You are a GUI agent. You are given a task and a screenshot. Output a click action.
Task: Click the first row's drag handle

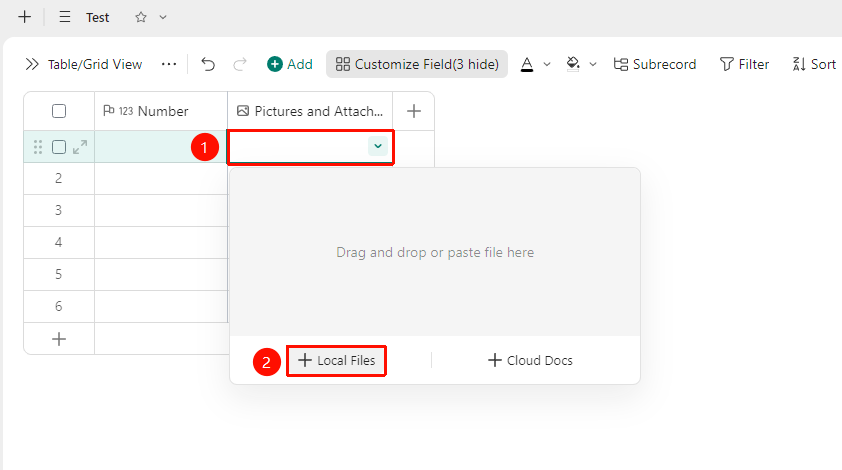(38, 147)
